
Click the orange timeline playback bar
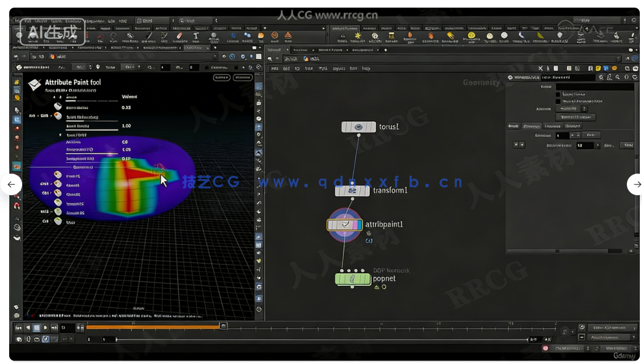(x=153, y=327)
